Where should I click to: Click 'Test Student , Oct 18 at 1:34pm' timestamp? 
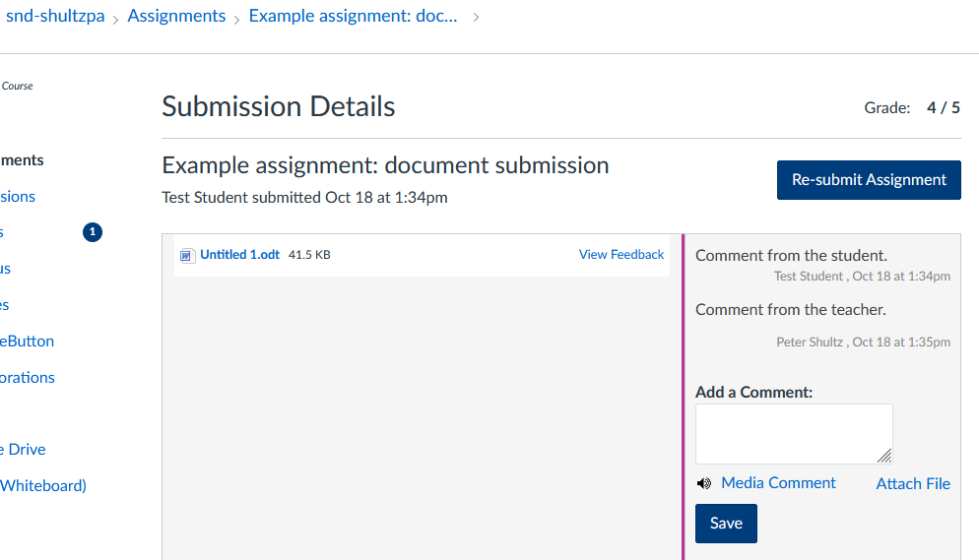tap(862, 277)
